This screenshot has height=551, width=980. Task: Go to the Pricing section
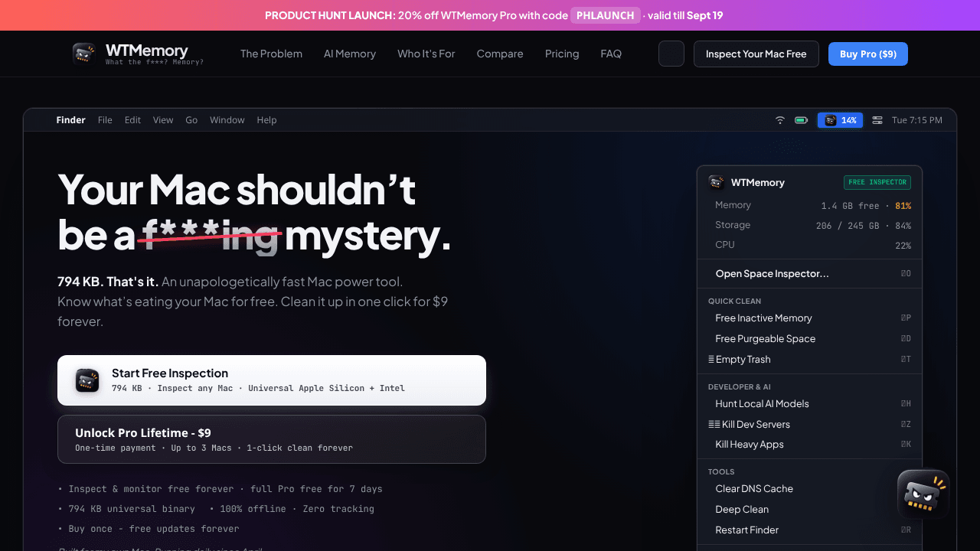point(562,54)
